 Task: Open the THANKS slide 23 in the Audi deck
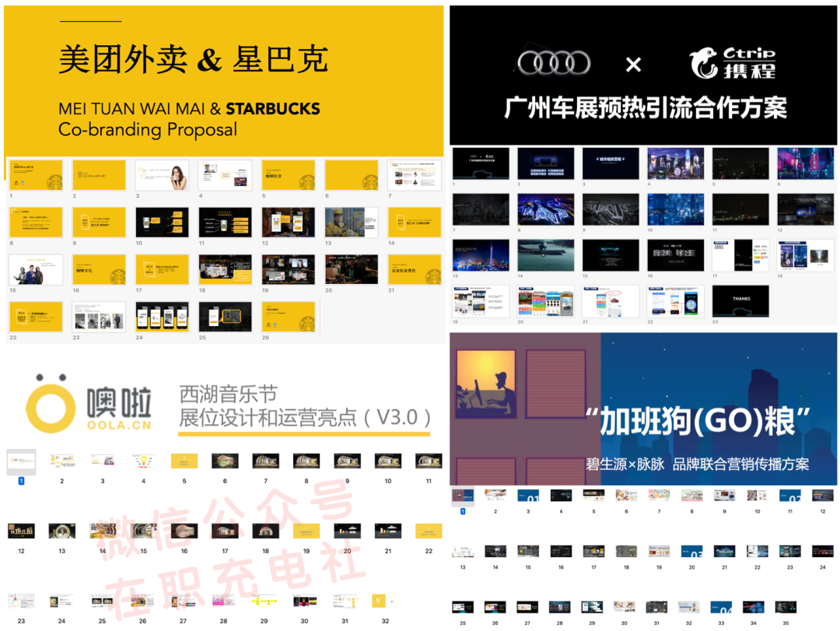click(740, 300)
